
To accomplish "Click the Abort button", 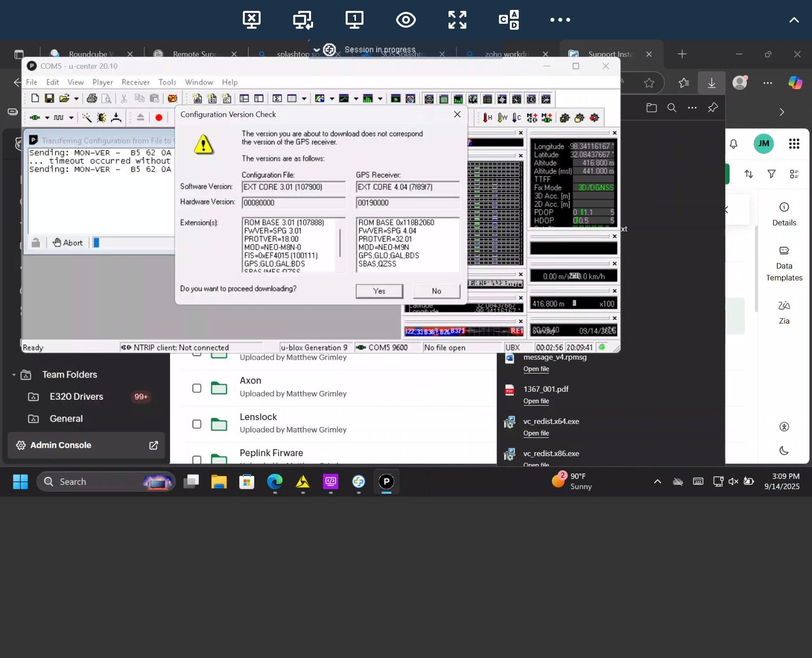I will tap(68, 242).
